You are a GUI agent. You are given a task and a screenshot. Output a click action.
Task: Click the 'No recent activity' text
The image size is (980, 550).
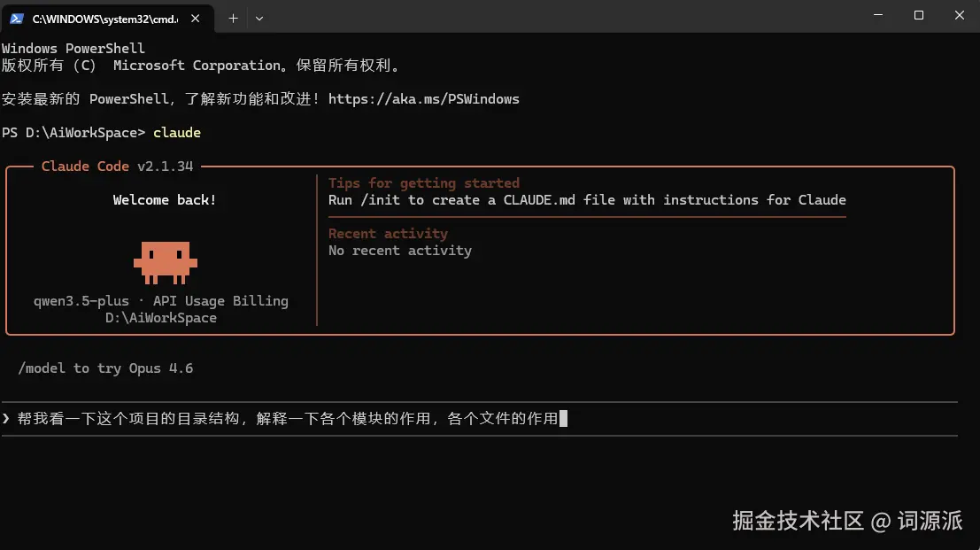click(400, 251)
